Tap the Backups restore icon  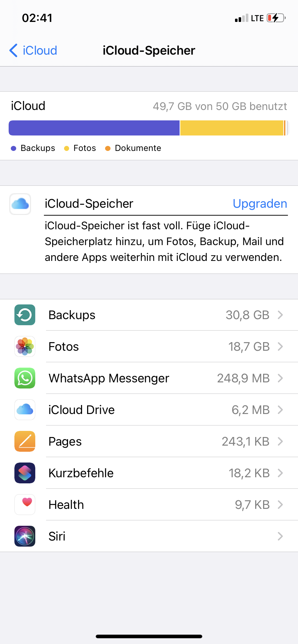[x=25, y=315]
